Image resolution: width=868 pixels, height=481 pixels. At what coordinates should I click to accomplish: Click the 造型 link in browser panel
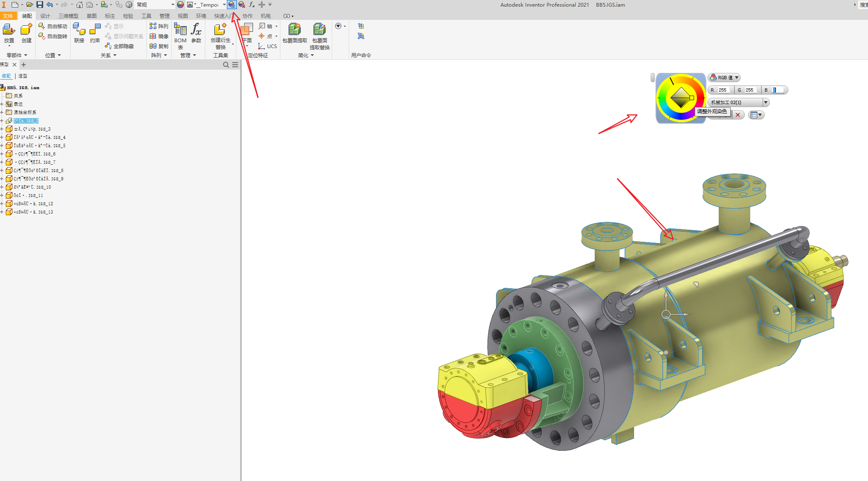click(x=23, y=76)
